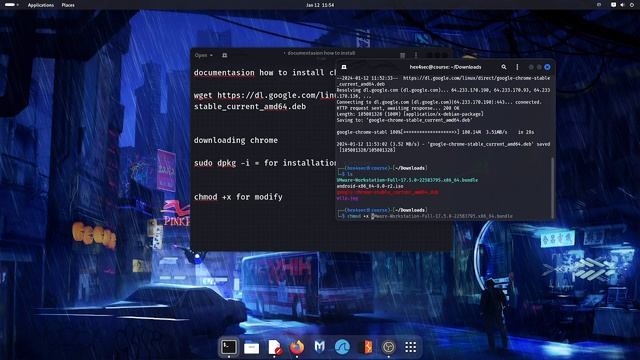Click the workspace indicator pill in top bar
Viewport: 640px width, 360px height.
pyautogui.click(x=10, y=5)
